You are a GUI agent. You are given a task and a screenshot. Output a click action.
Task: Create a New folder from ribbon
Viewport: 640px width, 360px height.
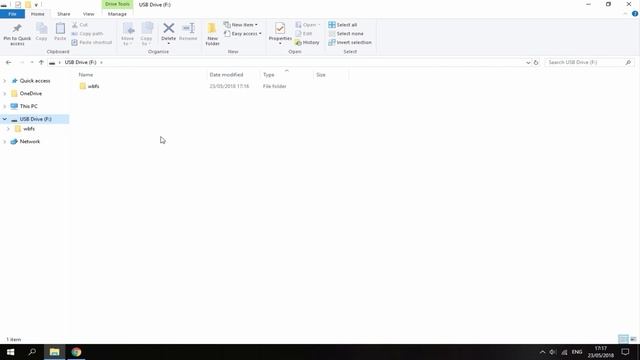click(x=212, y=34)
